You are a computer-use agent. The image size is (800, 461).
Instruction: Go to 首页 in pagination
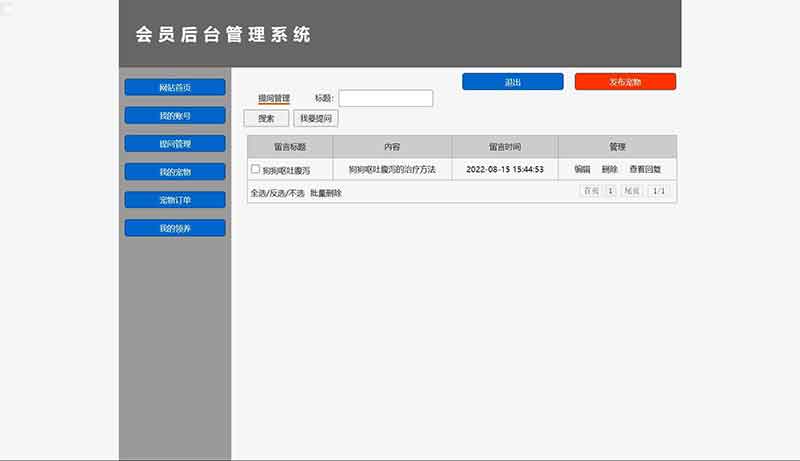point(591,191)
